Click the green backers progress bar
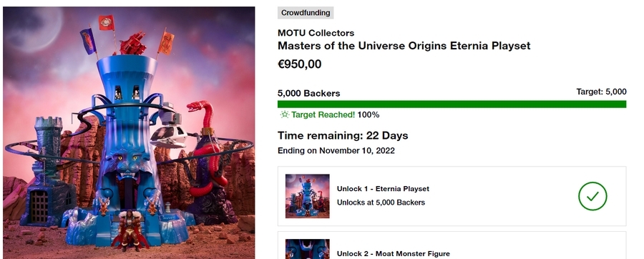 452,104
